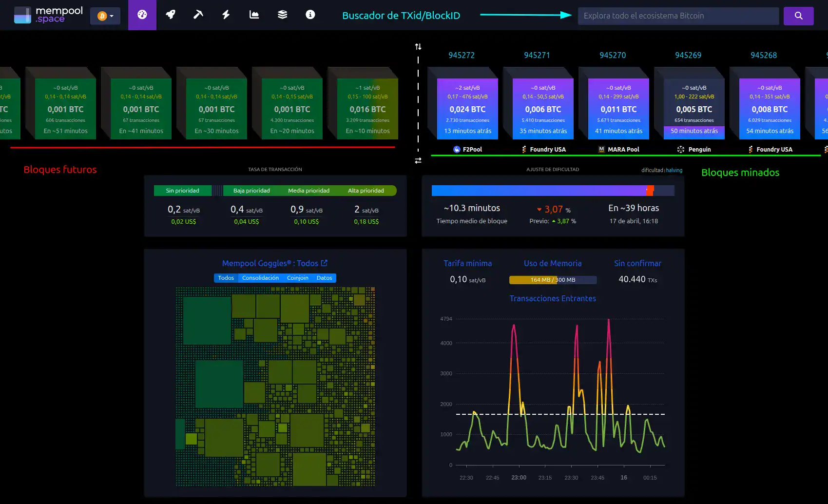
Task: Select mined block from 35 minutos atrás
Action: pyautogui.click(x=543, y=109)
